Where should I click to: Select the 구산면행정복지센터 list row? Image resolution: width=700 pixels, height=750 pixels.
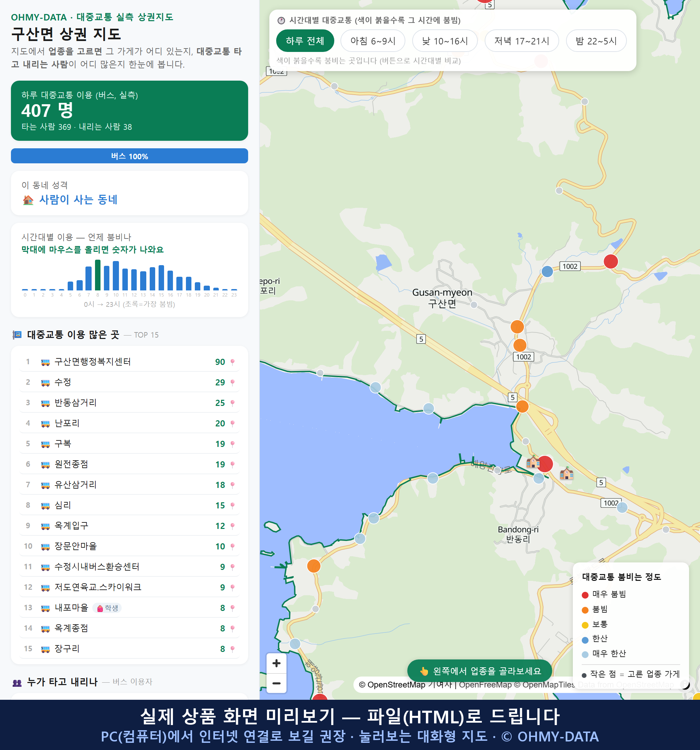tap(130, 362)
